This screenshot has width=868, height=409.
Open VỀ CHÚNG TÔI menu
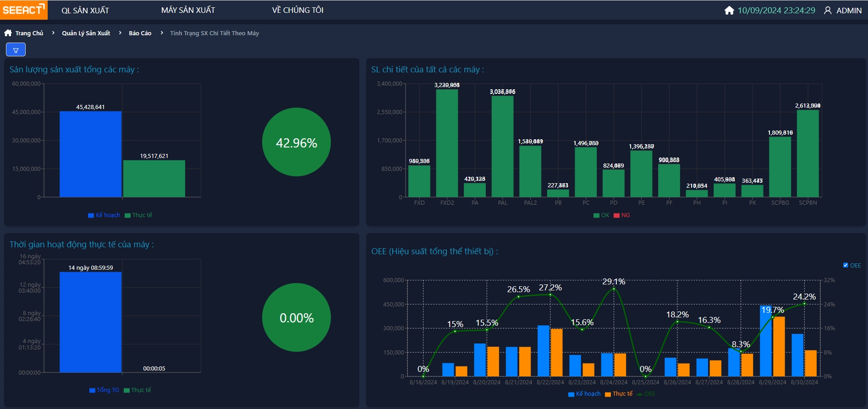[297, 10]
